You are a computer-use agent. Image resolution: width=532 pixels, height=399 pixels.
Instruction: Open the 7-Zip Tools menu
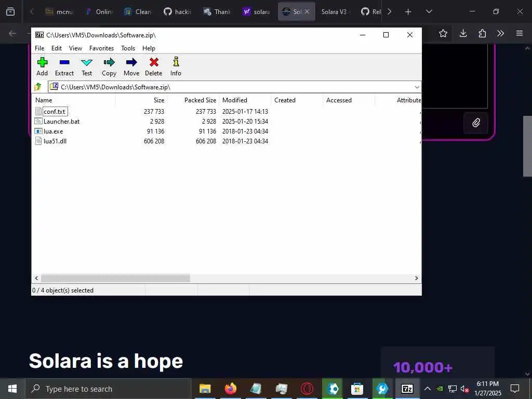pyautogui.click(x=128, y=48)
